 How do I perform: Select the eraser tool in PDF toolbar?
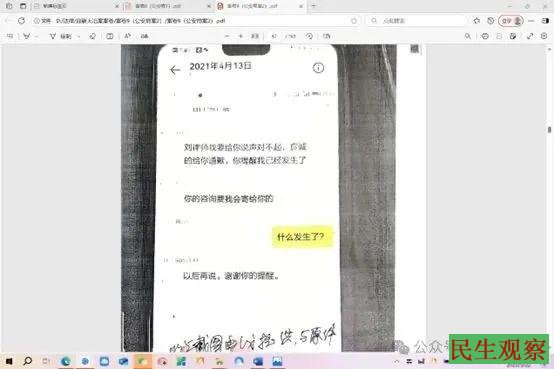tap(93, 36)
